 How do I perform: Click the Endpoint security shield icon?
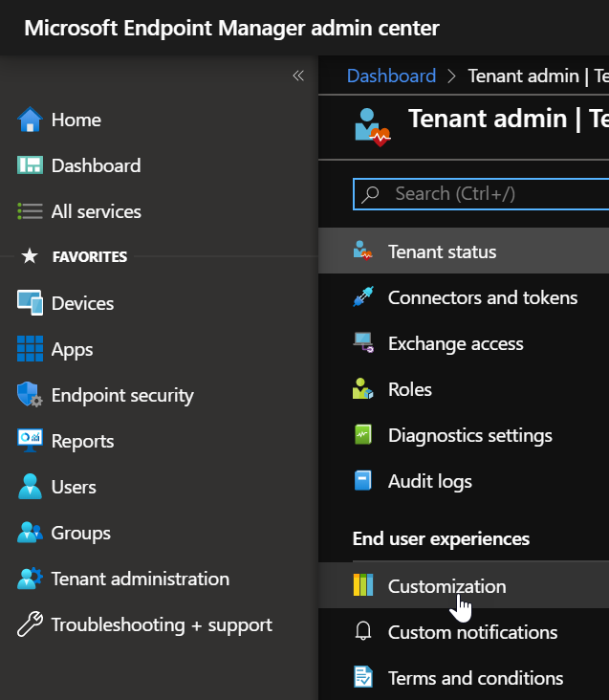point(30,395)
